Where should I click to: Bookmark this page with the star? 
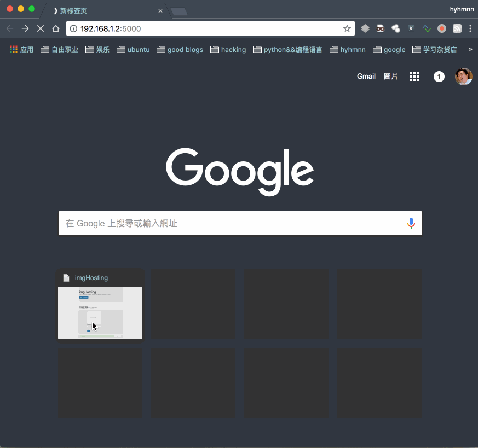point(347,28)
